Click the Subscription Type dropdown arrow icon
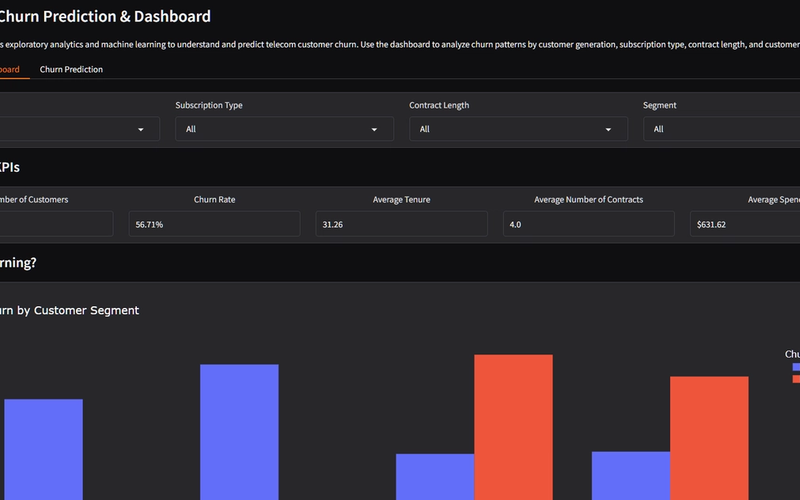The width and height of the screenshot is (800, 500). [x=374, y=130]
